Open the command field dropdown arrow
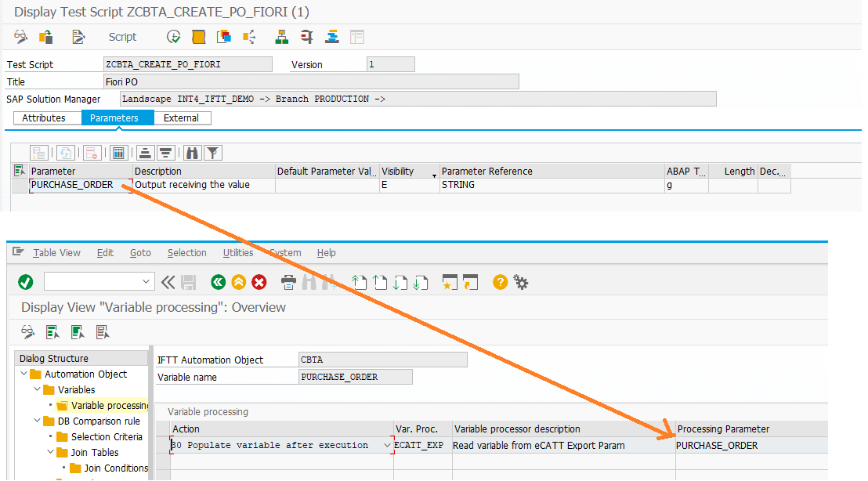868x481 pixels. click(x=146, y=282)
